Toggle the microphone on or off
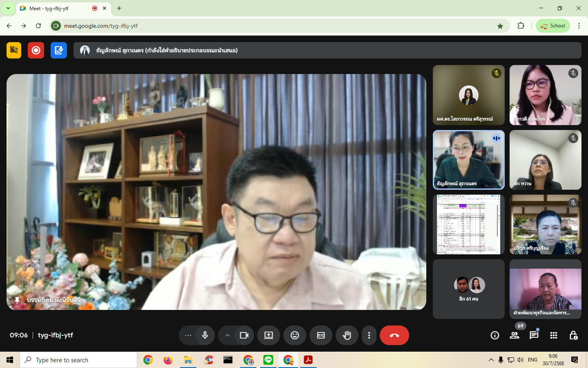This screenshot has width=588, height=368. pyautogui.click(x=205, y=335)
